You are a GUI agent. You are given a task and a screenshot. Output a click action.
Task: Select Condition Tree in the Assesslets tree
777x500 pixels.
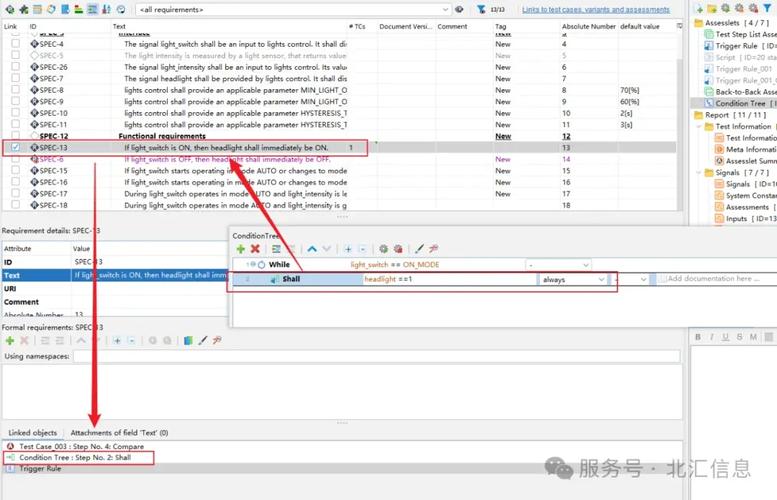point(741,103)
